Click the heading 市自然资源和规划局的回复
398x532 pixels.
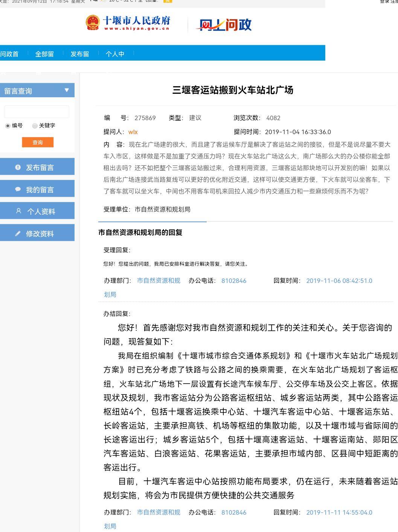point(140,232)
